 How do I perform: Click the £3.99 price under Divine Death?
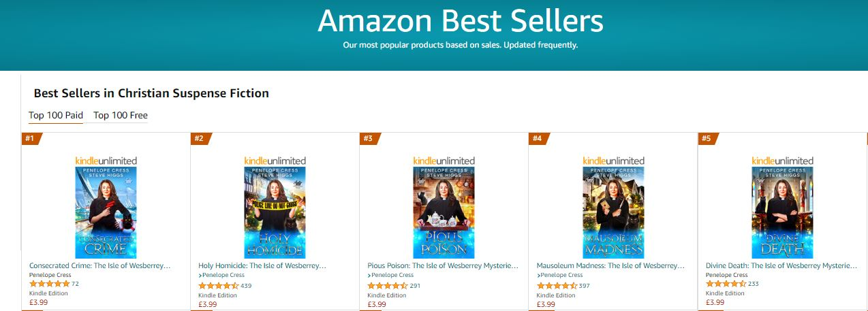(715, 302)
